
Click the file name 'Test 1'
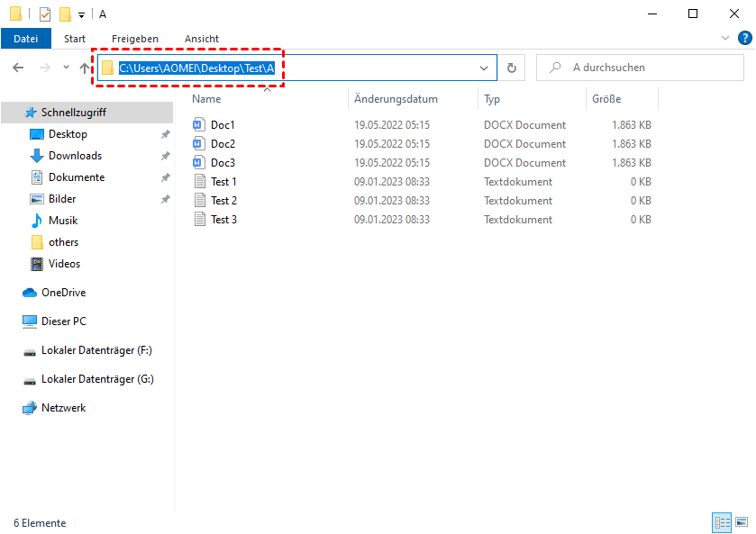tap(223, 181)
